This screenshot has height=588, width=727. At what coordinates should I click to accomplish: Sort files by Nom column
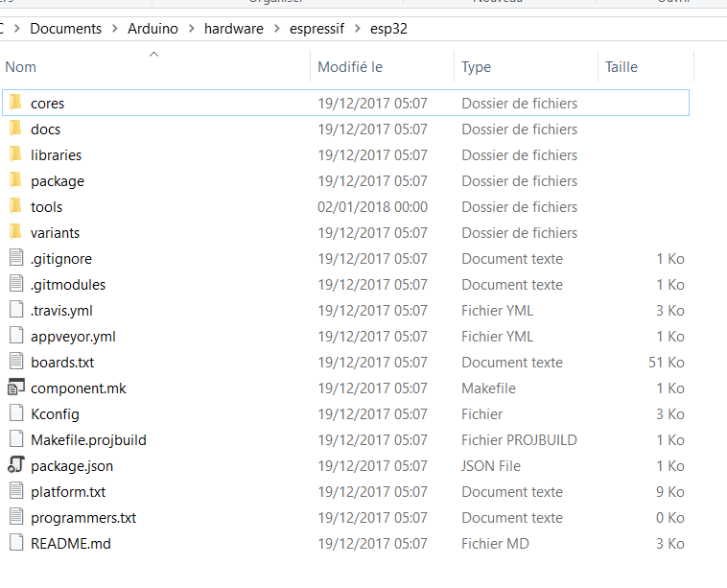point(21,67)
